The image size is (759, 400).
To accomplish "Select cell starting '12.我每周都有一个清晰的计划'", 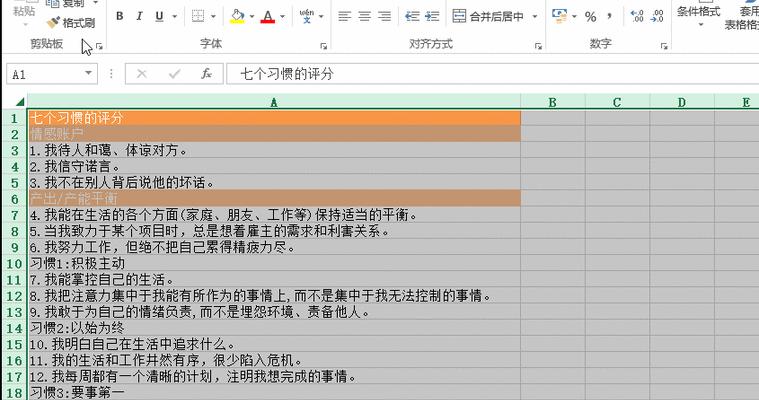I will point(274,376).
